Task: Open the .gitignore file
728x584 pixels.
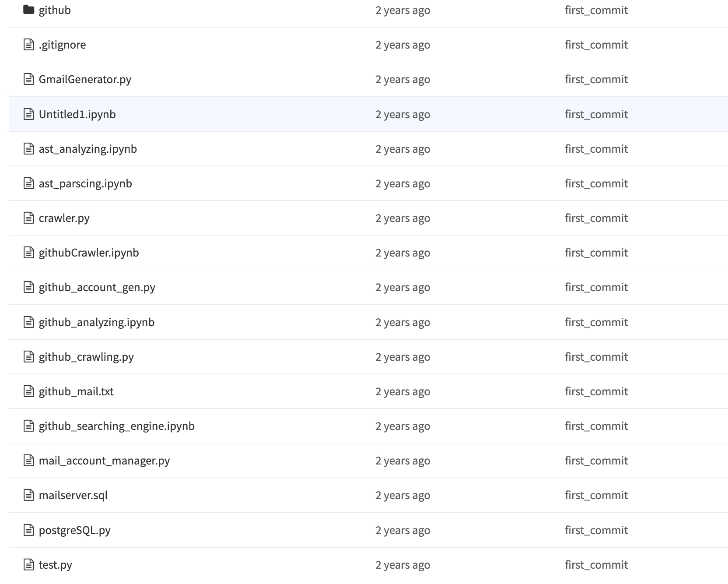Action: pos(62,45)
